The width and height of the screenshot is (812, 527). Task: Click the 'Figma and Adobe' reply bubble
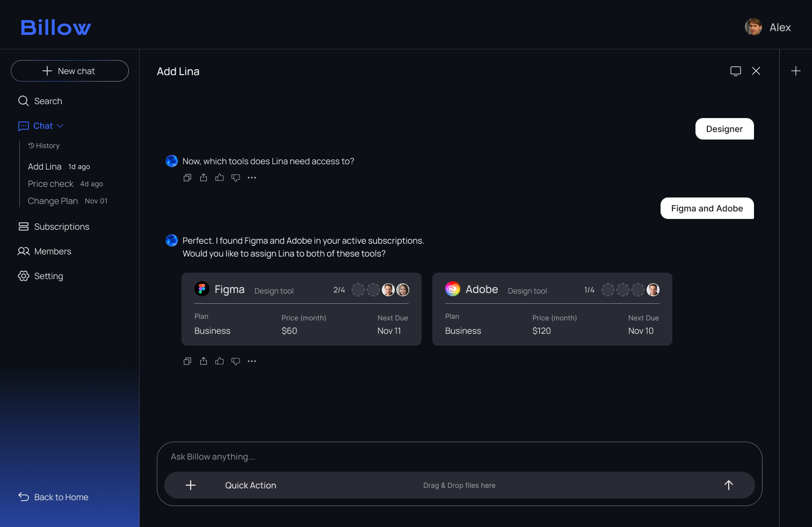pos(707,208)
